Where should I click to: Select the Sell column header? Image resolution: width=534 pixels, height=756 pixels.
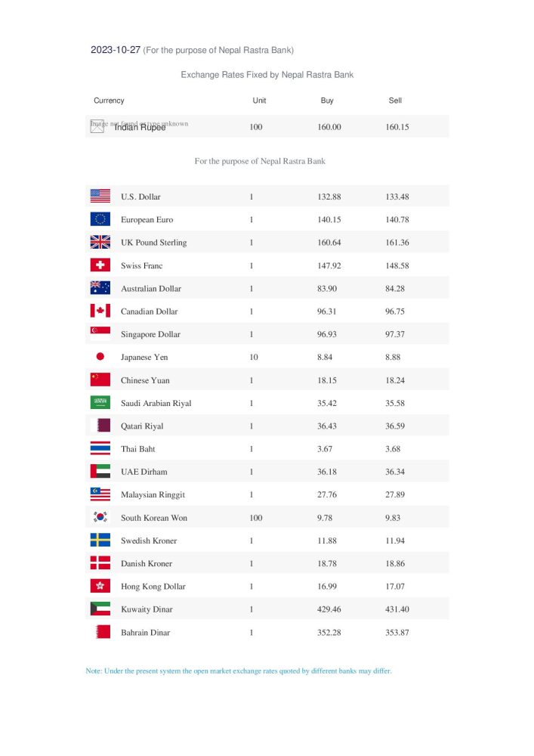pyautogui.click(x=395, y=101)
